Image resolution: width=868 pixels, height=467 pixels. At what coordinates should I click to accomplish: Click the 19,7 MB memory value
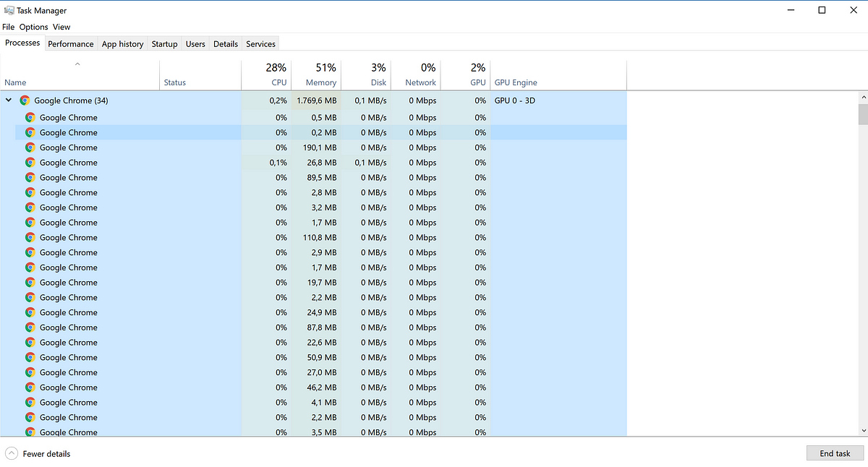click(x=322, y=283)
